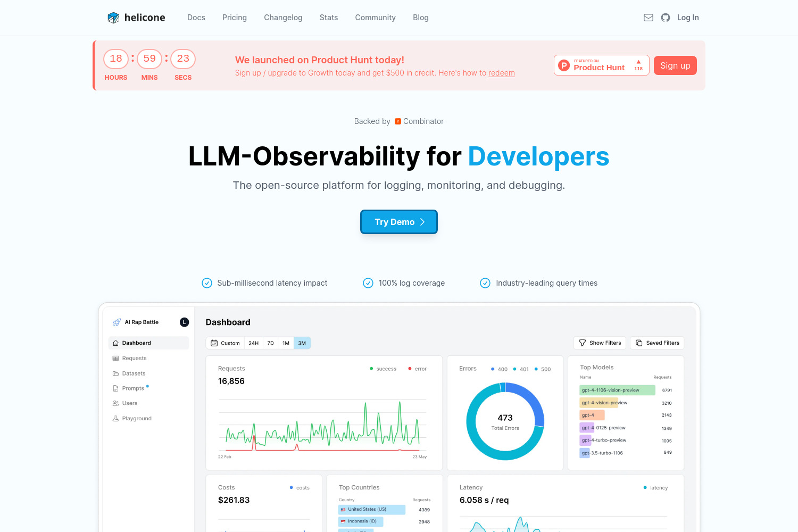
Task: Click the Prompts document icon in sidebar
Action: pyautogui.click(x=115, y=388)
